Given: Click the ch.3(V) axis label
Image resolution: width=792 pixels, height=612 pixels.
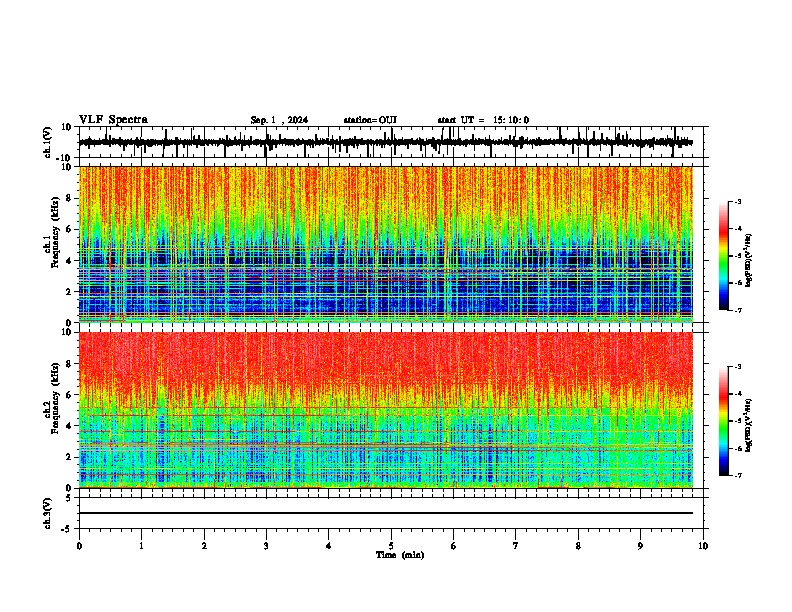Looking at the screenshot, I should tap(48, 514).
